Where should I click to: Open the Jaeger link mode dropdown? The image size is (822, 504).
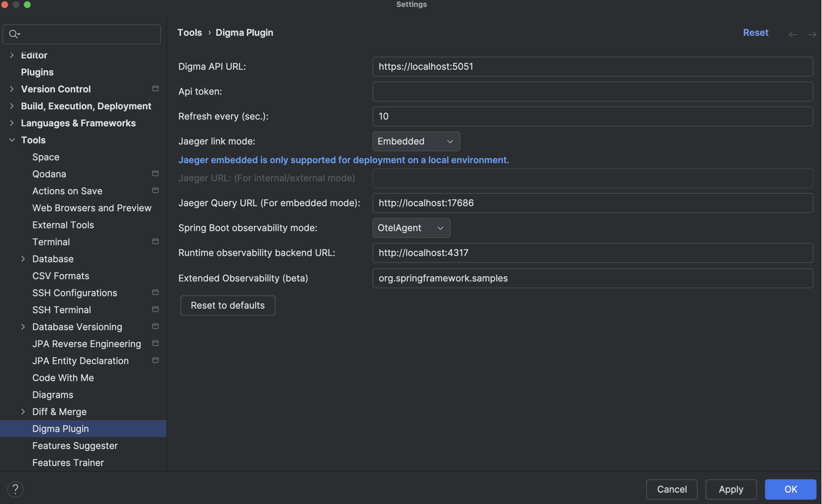[x=416, y=141]
